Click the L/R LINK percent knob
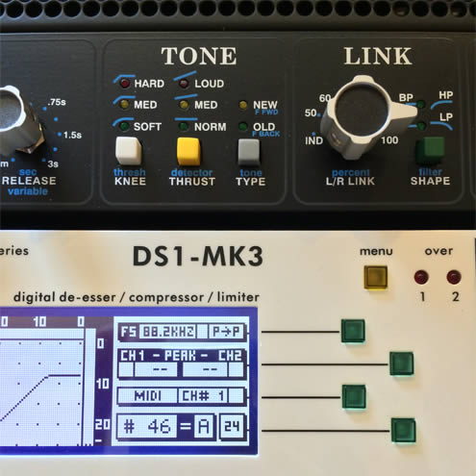476x476 pixels. tap(363, 116)
